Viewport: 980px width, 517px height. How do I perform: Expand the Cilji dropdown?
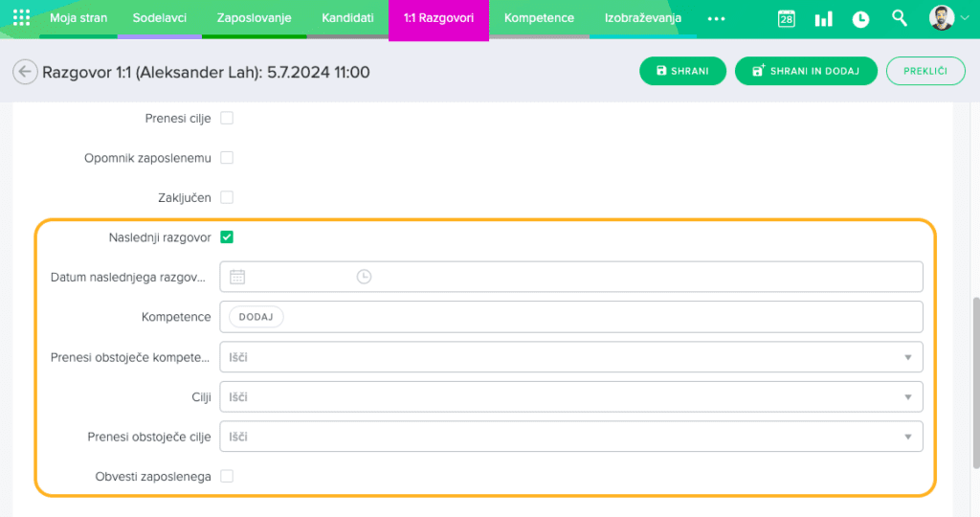(x=907, y=396)
